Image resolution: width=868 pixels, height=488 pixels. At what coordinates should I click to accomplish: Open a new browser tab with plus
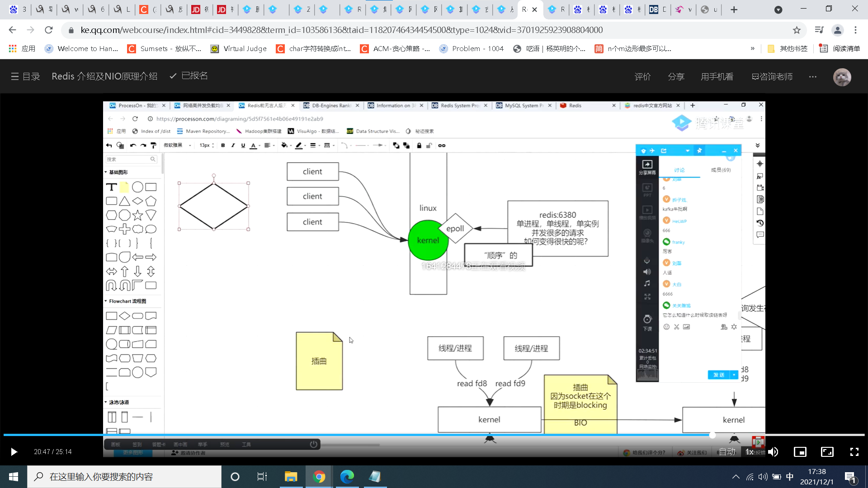point(734,9)
